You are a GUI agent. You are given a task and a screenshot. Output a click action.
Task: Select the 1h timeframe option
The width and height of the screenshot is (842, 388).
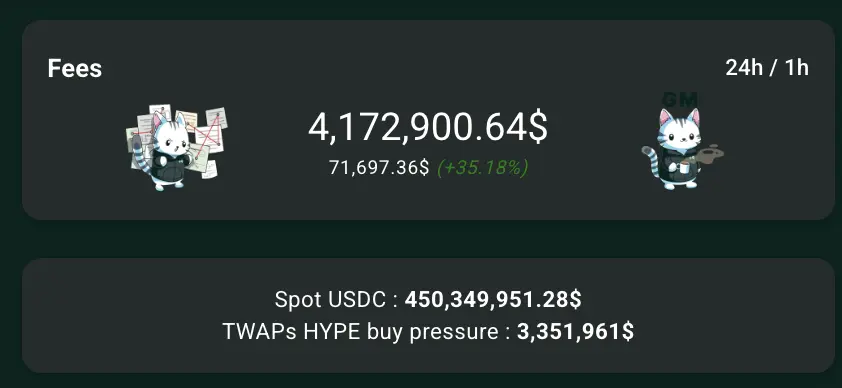click(796, 68)
